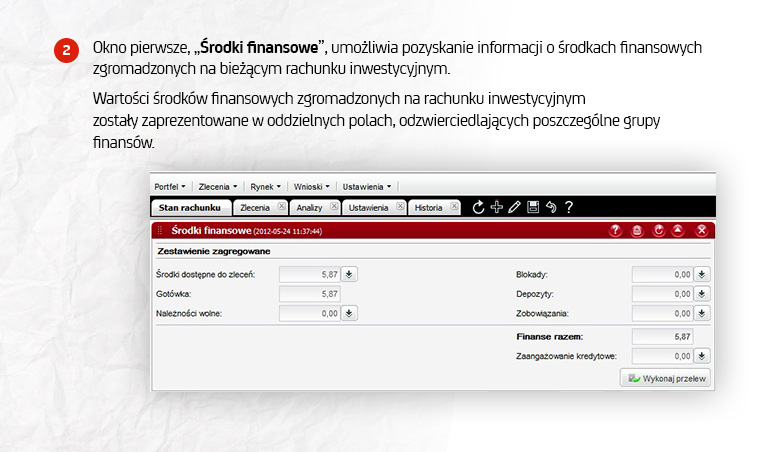Expand details for Blokady
This screenshot has width=759, height=452.
point(702,274)
